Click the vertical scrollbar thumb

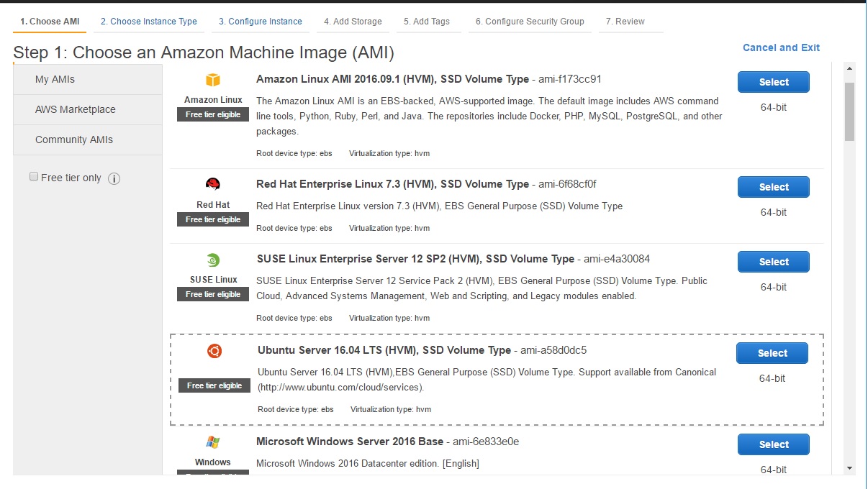pyautogui.click(x=849, y=111)
